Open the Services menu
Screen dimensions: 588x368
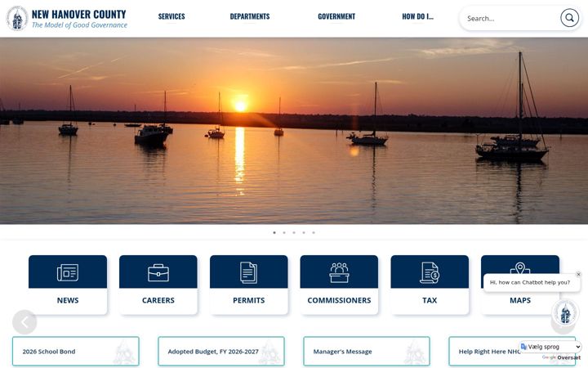171,16
